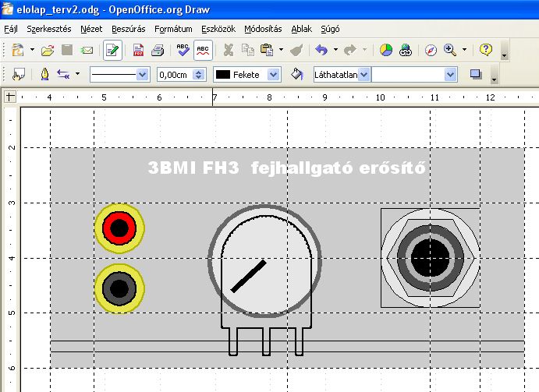Open the Arrow Style dropdown arrow

click(78, 74)
